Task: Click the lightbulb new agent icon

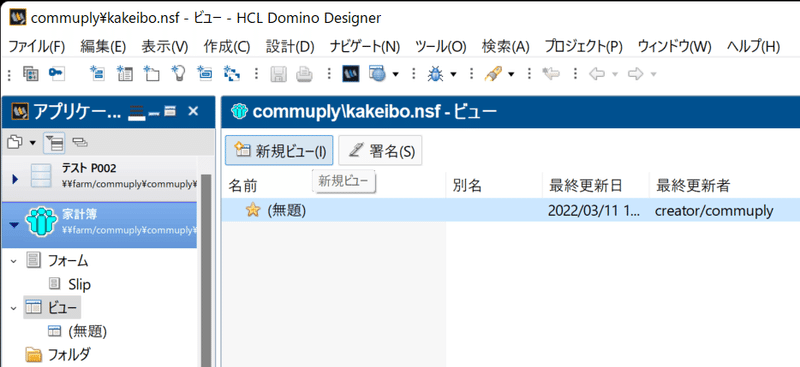Action: point(178,74)
